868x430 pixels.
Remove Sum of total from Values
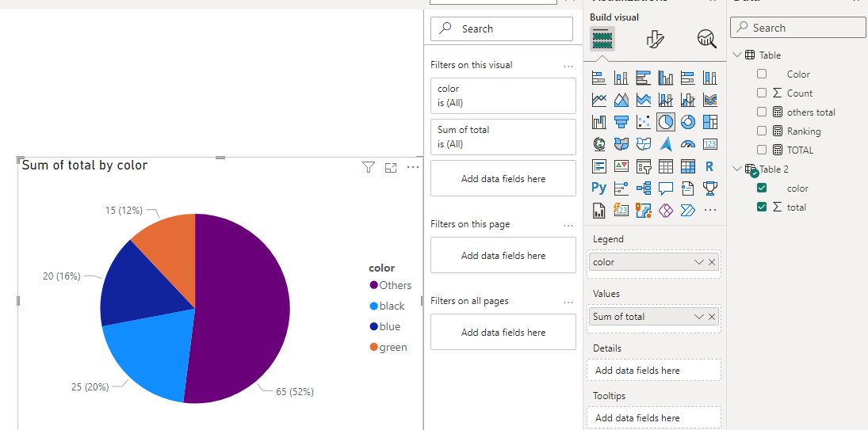click(x=712, y=317)
